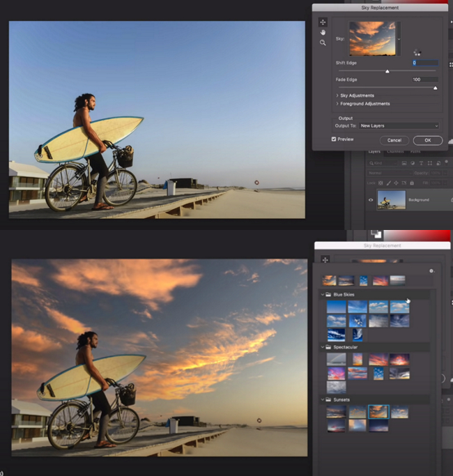Click the lock image pixels brush icon
This screenshot has height=476, width=453.
click(388, 183)
